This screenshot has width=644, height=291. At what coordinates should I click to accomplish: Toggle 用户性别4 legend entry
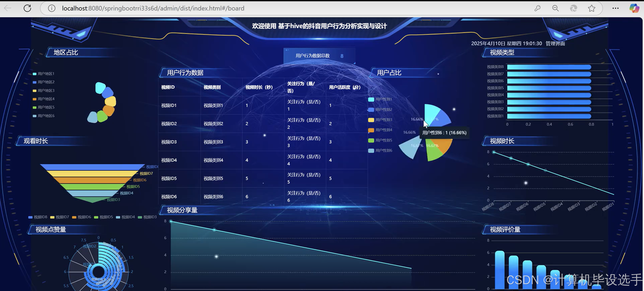pyautogui.click(x=380, y=130)
